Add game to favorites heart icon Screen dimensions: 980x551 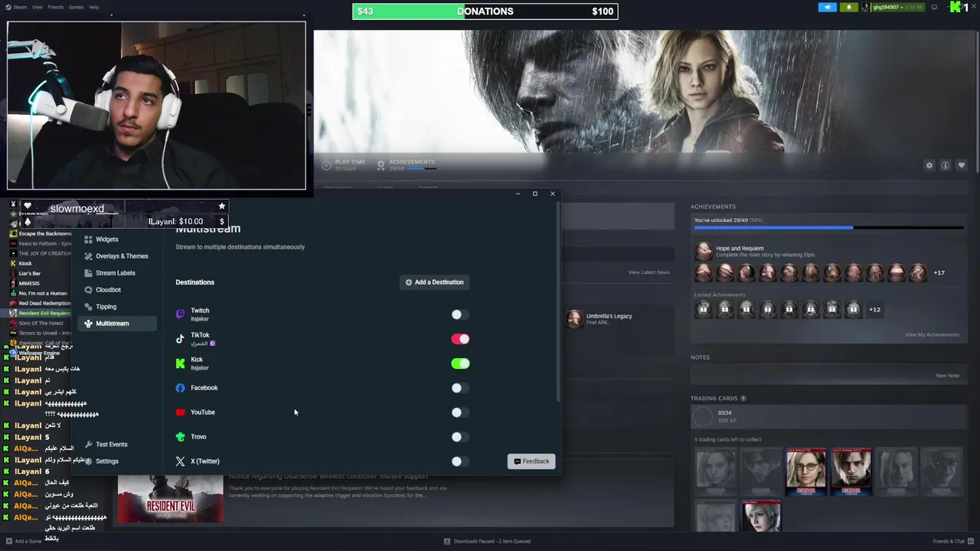pos(962,165)
